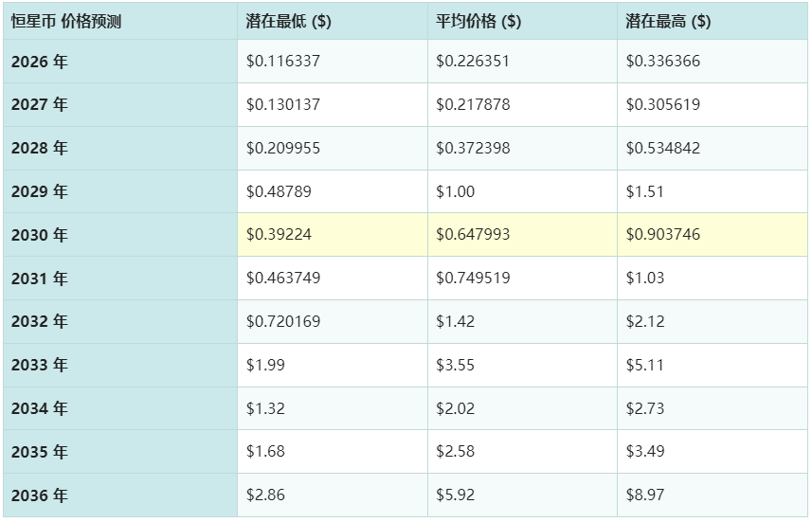
Task: Select the 2030 年 row label
Action: click(40, 235)
